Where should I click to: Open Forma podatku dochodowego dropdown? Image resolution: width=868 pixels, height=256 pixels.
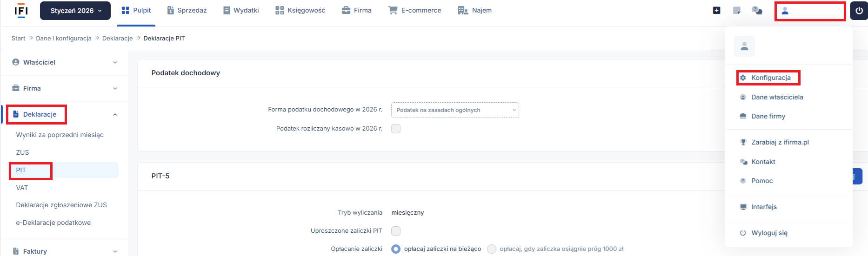coord(454,110)
